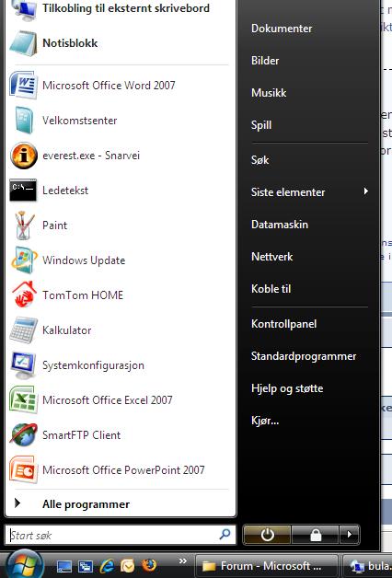Open shutdown options arrow next to lock

click(x=349, y=534)
